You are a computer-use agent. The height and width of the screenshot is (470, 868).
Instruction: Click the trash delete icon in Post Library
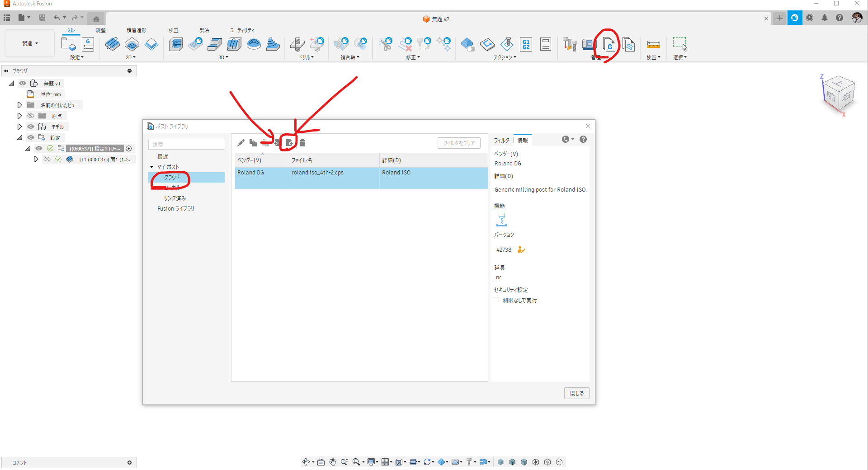302,143
